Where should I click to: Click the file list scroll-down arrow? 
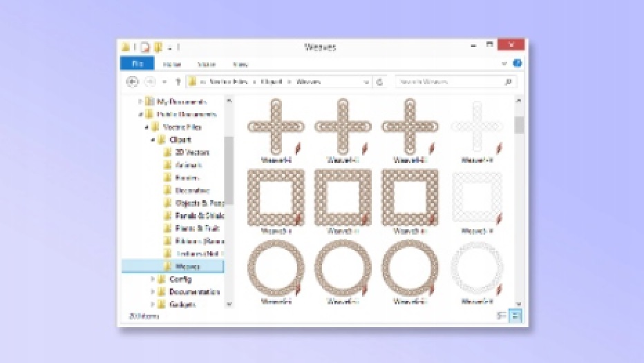coord(519,304)
